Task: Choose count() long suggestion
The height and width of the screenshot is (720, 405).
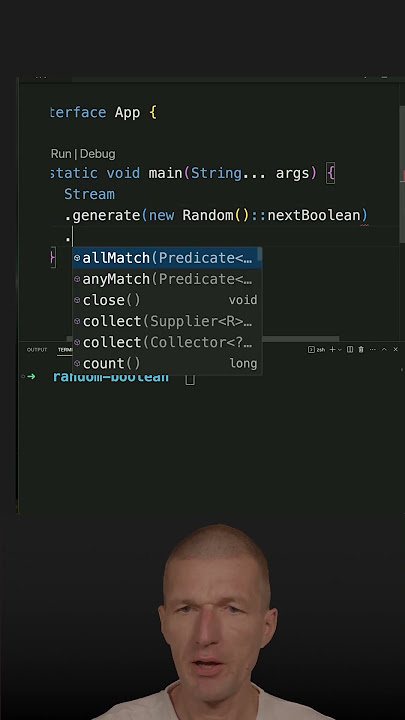Action: (x=167, y=364)
